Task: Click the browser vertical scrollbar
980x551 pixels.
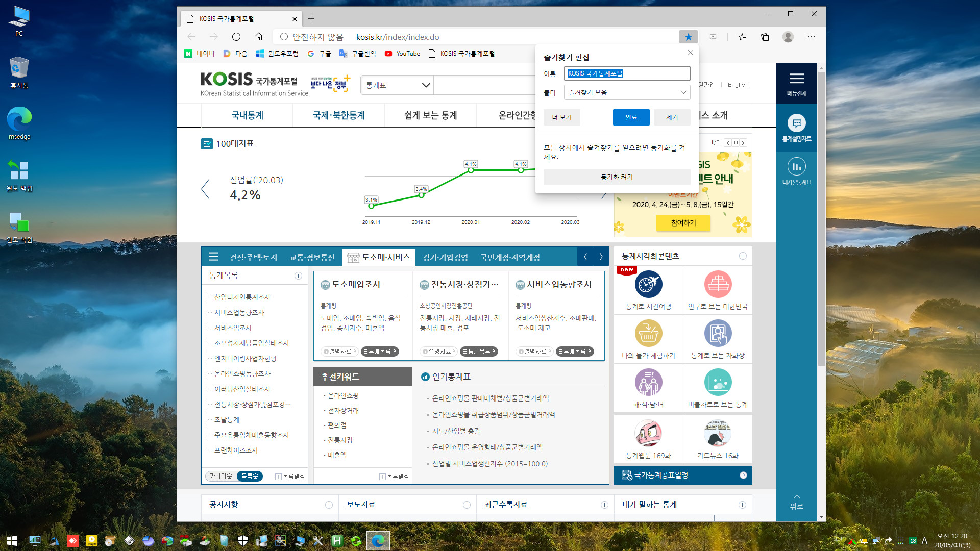Action: [821, 219]
